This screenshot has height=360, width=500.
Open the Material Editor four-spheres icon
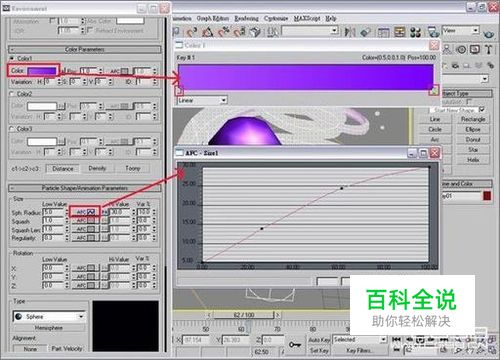coord(415,32)
